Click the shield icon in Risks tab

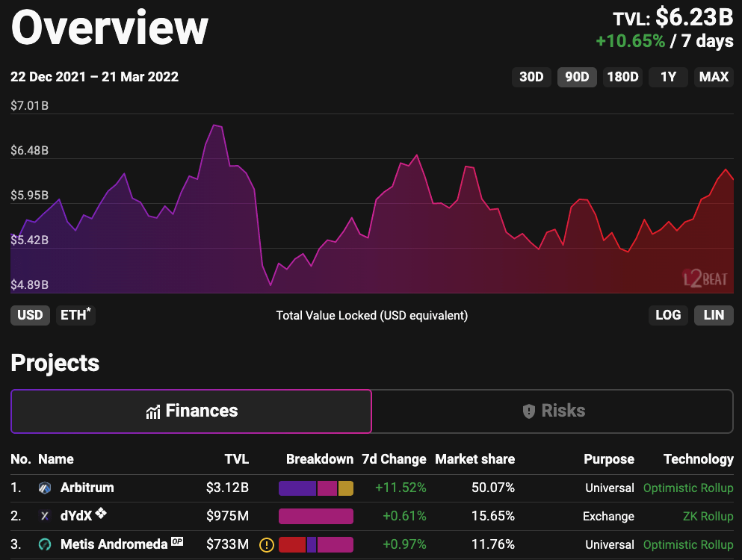point(529,411)
